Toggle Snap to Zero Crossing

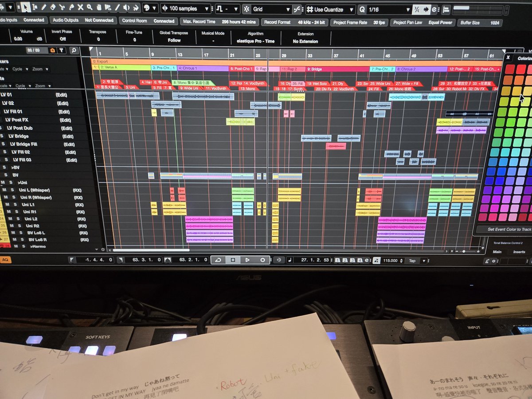[x=297, y=9]
